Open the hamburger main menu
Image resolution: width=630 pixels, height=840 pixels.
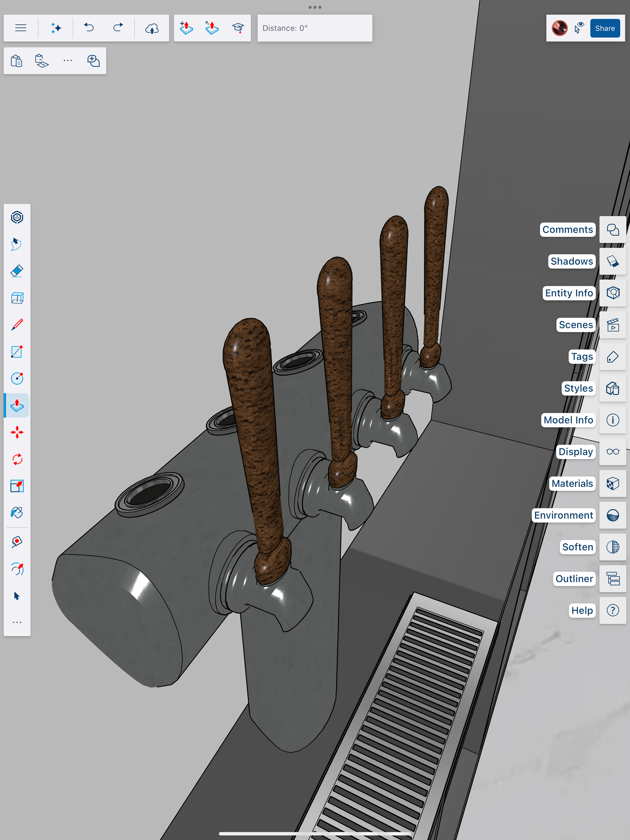[x=21, y=28]
